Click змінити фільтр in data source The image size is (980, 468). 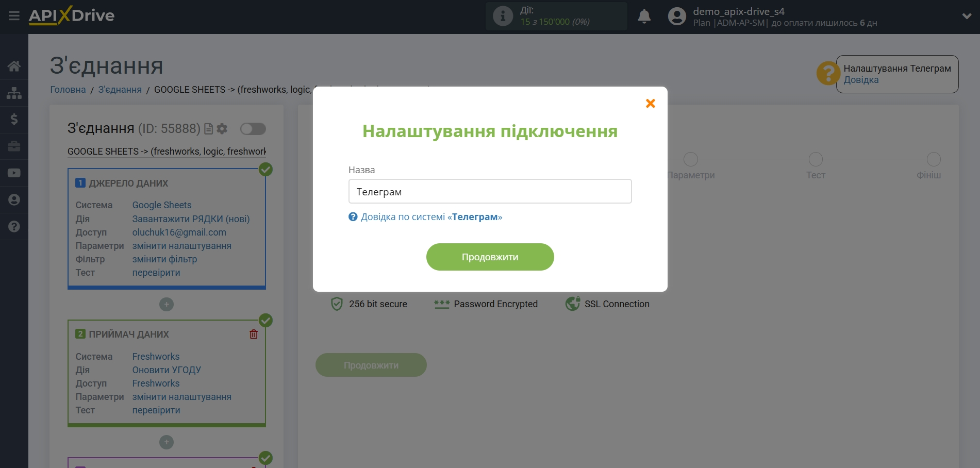click(164, 259)
